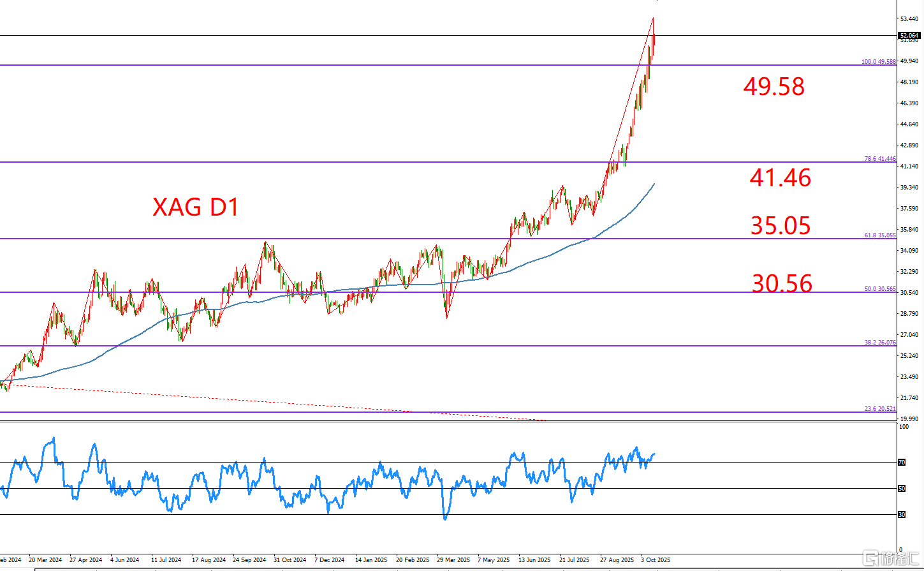The image size is (924, 571).
Task: Click the watermark logo in the bottom-right corner
Action: 889,558
